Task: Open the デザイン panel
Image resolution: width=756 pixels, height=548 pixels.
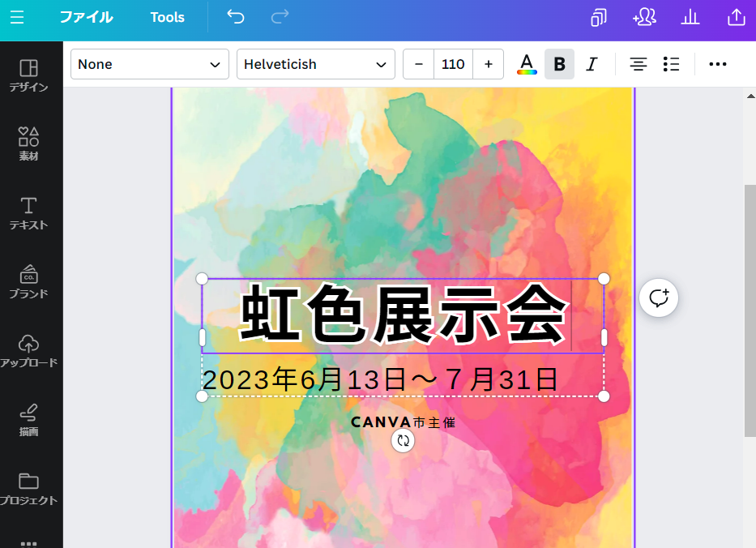Action: coord(29,75)
